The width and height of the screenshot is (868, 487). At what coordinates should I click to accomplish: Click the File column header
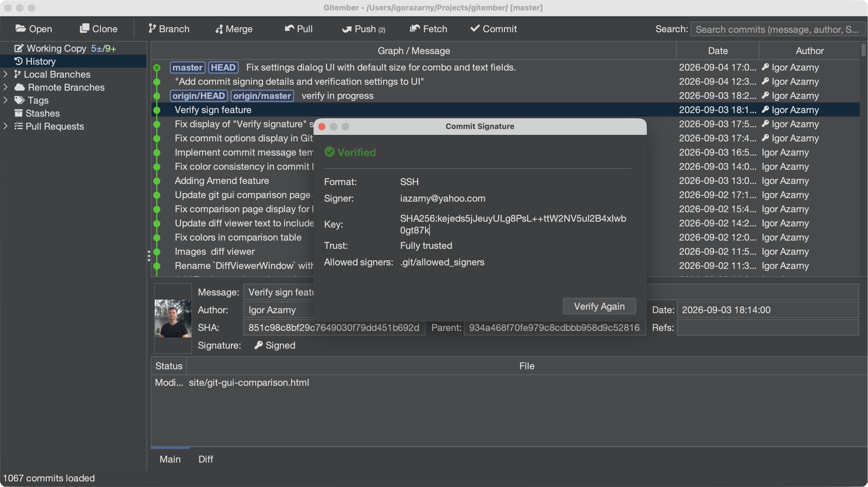(526, 366)
